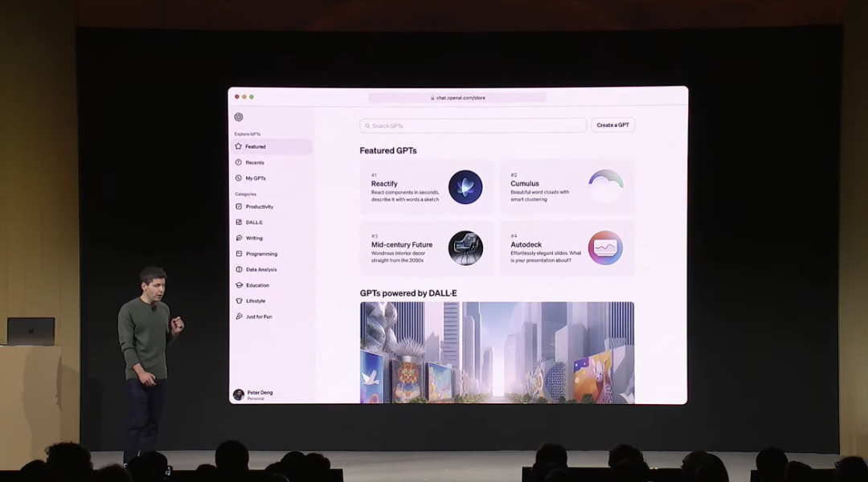The image size is (868, 482).
Task: Click Peter Deng's profile avatar
Action: tap(239, 394)
